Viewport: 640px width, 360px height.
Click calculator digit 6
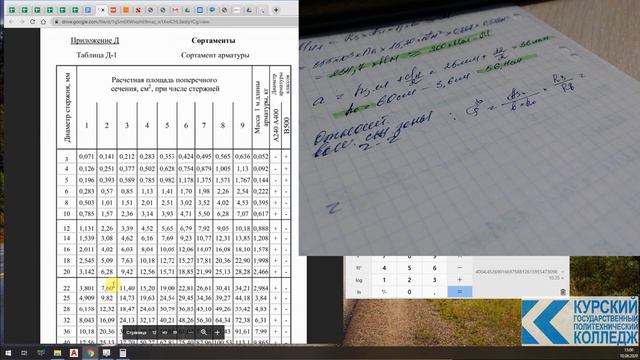[x=434, y=268]
